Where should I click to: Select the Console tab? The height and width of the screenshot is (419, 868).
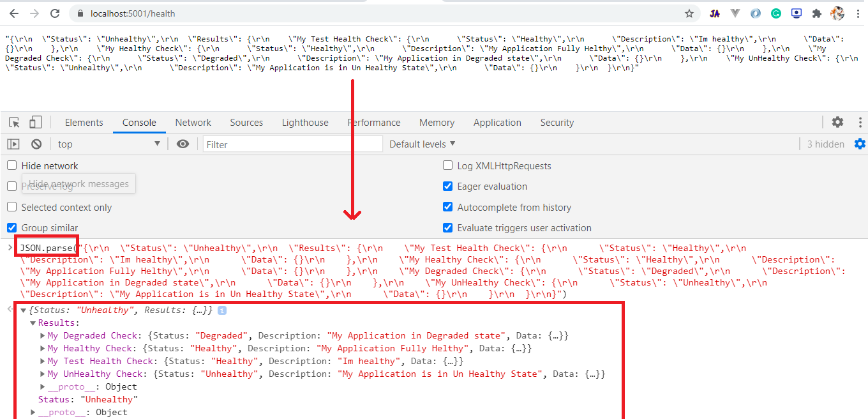coord(139,123)
